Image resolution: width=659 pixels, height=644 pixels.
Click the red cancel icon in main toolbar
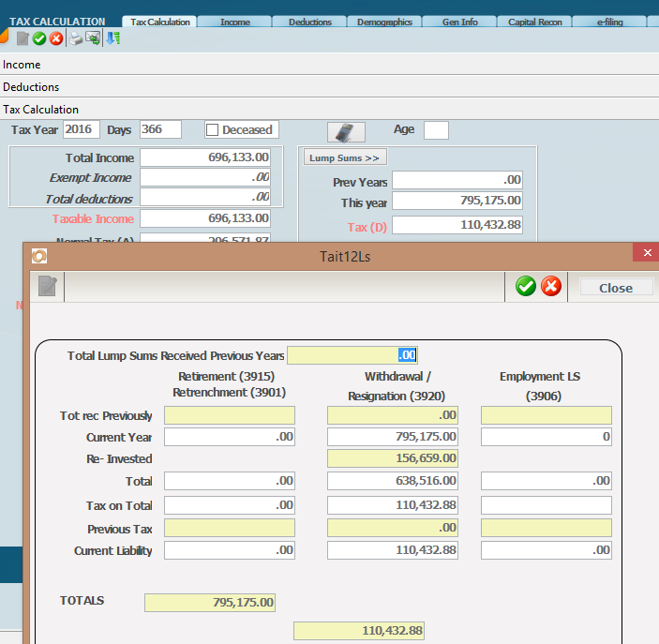pyautogui.click(x=56, y=38)
